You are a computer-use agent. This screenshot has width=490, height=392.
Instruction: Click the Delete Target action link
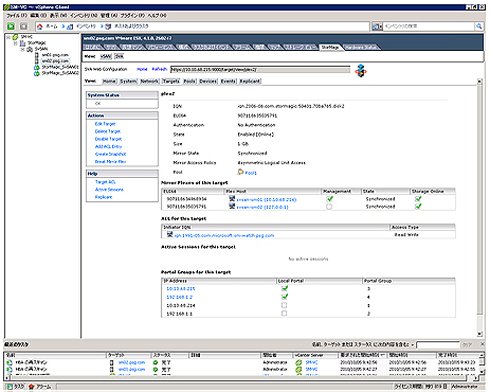107,131
